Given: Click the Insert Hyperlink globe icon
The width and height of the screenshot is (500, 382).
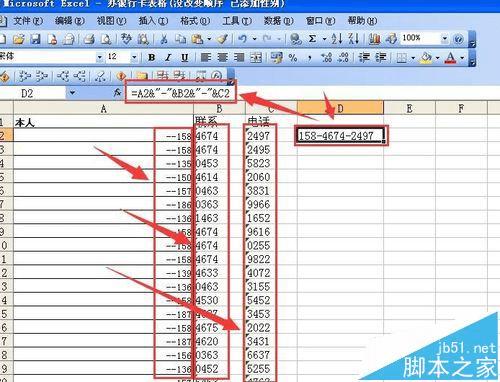Looking at the screenshot, I should 295,39.
